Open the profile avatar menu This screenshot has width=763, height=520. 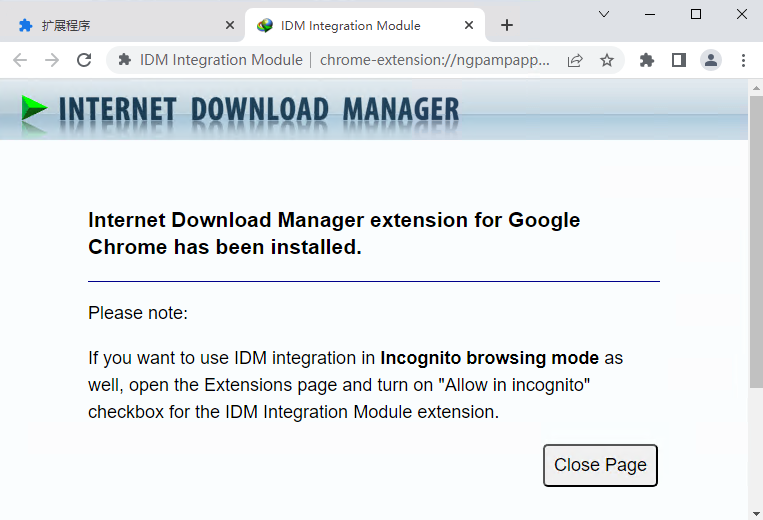click(711, 60)
